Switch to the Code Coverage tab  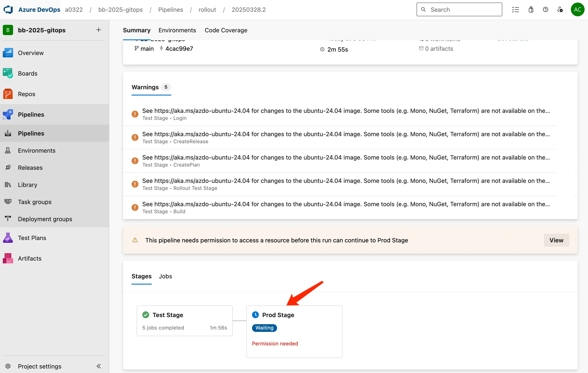tap(226, 30)
